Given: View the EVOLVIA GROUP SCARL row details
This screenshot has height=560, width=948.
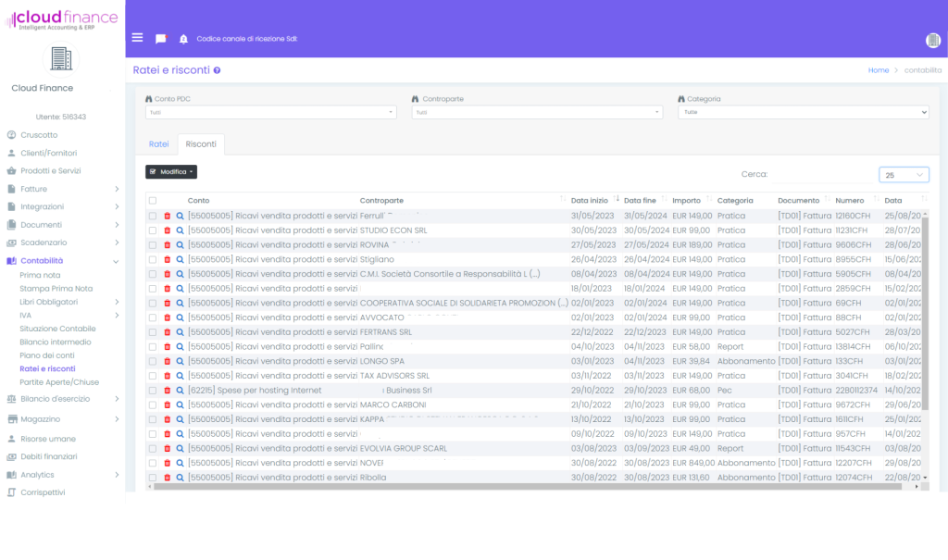Looking at the screenshot, I should pyautogui.click(x=180, y=448).
